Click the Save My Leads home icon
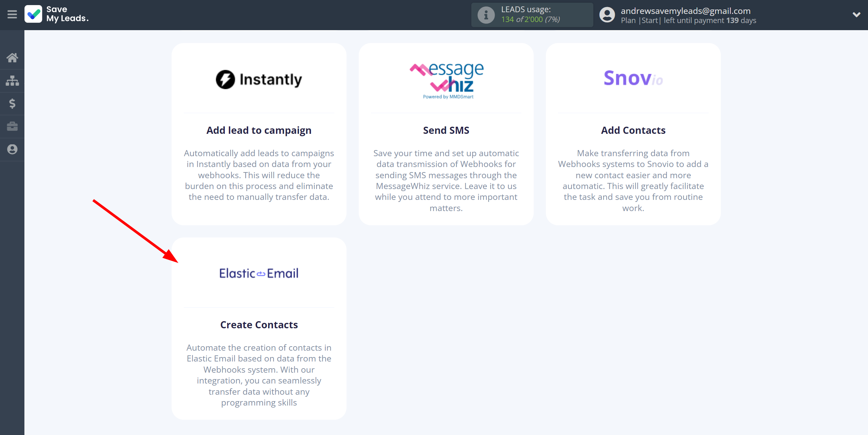This screenshot has width=868, height=435. point(12,58)
